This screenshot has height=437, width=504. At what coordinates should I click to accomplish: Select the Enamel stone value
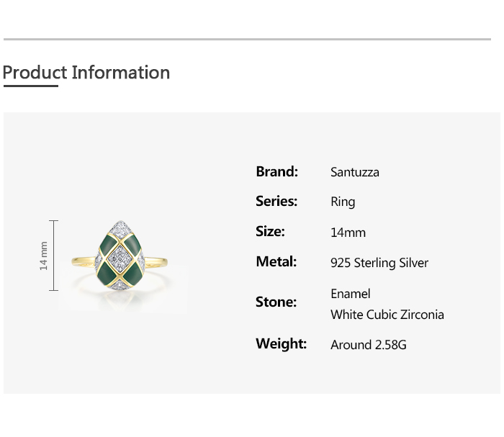pos(351,294)
